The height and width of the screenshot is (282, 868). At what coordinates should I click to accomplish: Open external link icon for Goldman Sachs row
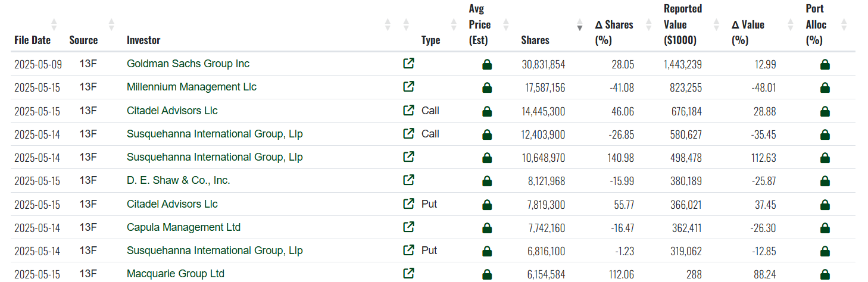408,64
